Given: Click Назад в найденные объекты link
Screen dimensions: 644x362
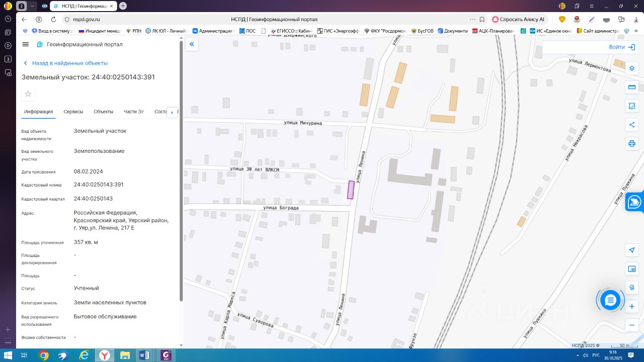Looking at the screenshot, I should pyautogui.click(x=65, y=63).
